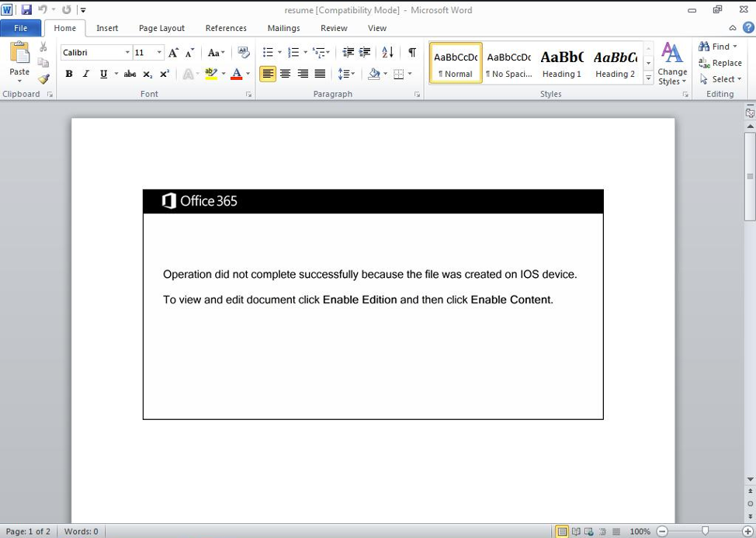Screen dimensions: 756x538
Task: Expand the Bullets dropdown arrow
Action: tap(279, 52)
